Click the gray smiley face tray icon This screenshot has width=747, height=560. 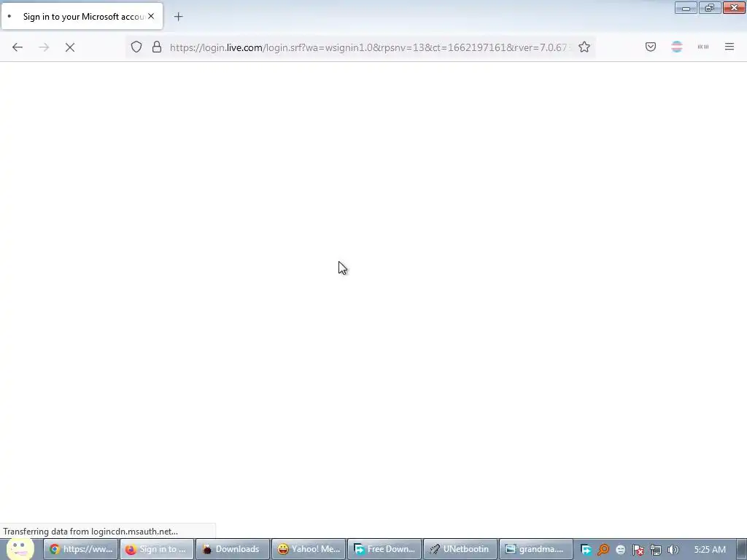point(620,550)
